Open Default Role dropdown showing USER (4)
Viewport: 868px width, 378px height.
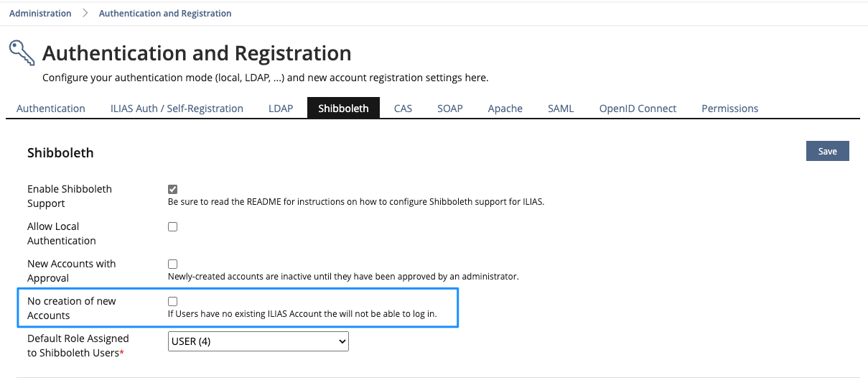click(258, 342)
